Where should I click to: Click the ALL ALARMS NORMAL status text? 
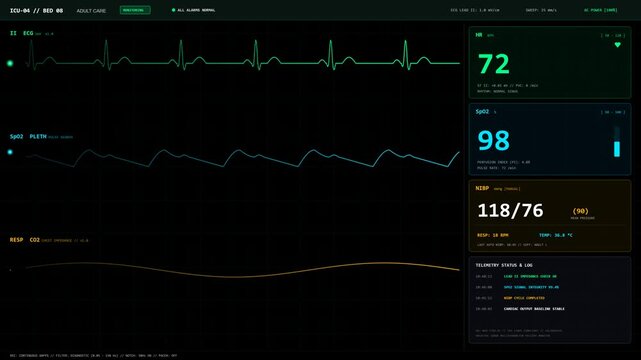tap(196, 10)
